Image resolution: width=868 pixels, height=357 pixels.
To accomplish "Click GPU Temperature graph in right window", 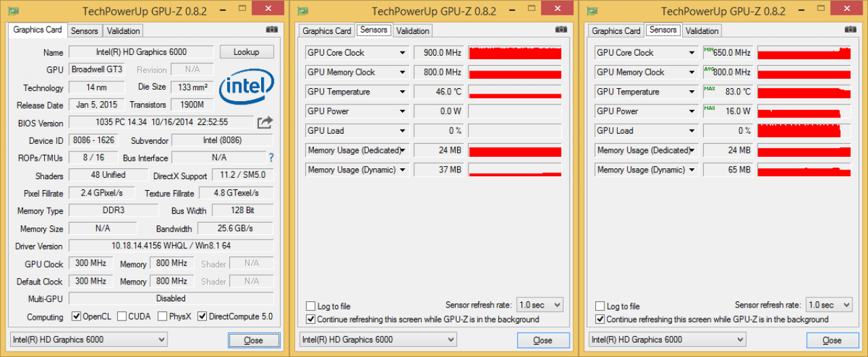I will 804,92.
